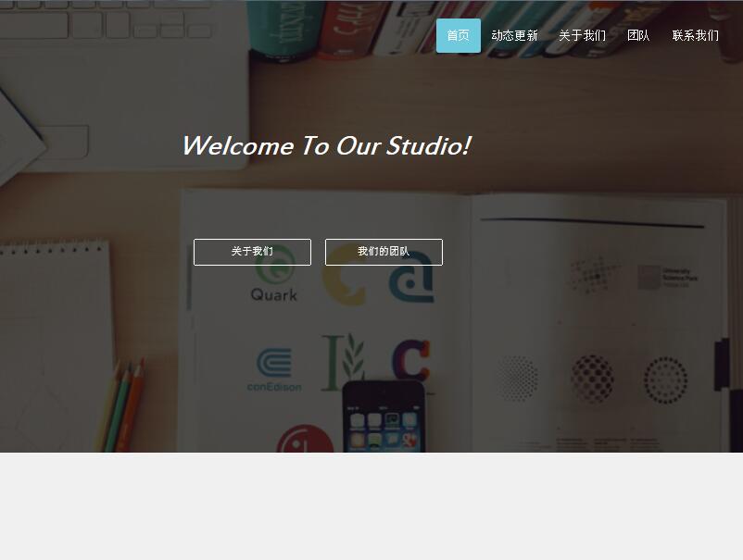The image size is (743, 560).
Task: Click the conEdison logo on the booklet
Action: pyautogui.click(x=274, y=369)
